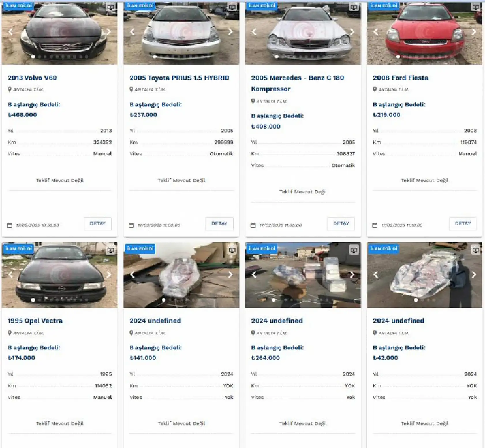The image size is (485, 448).
Task: Show next photo of Volvo V60
Action: point(109,32)
